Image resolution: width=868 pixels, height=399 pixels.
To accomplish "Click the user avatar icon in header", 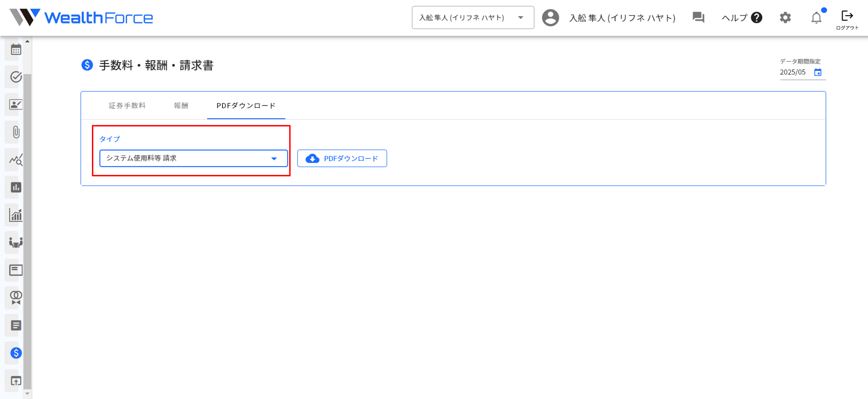I will (550, 18).
